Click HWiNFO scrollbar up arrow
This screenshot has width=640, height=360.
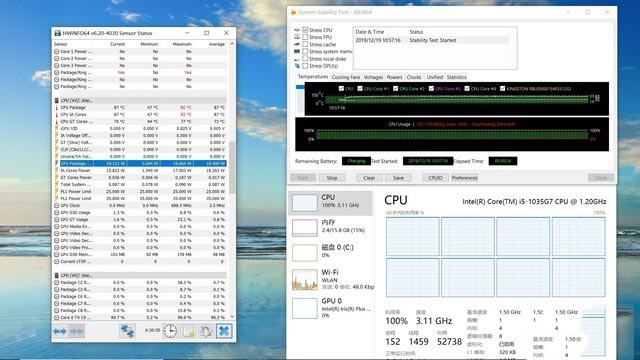point(232,44)
